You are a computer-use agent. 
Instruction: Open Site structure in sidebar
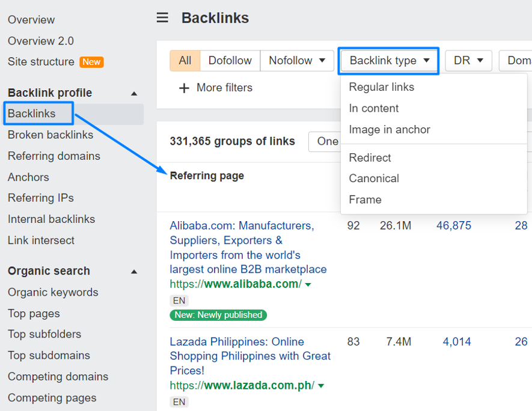(x=41, y=61)
